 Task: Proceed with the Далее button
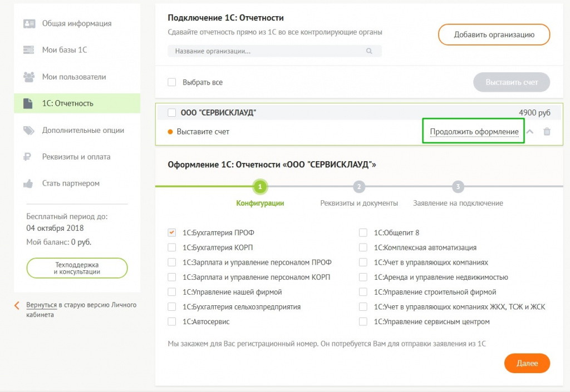point(527,363)
